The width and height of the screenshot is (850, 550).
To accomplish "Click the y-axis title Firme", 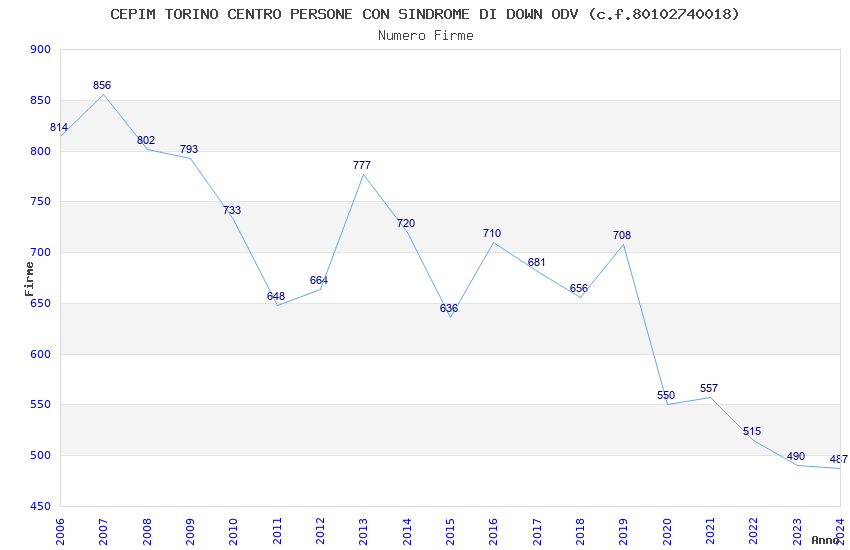I will 29,279.
